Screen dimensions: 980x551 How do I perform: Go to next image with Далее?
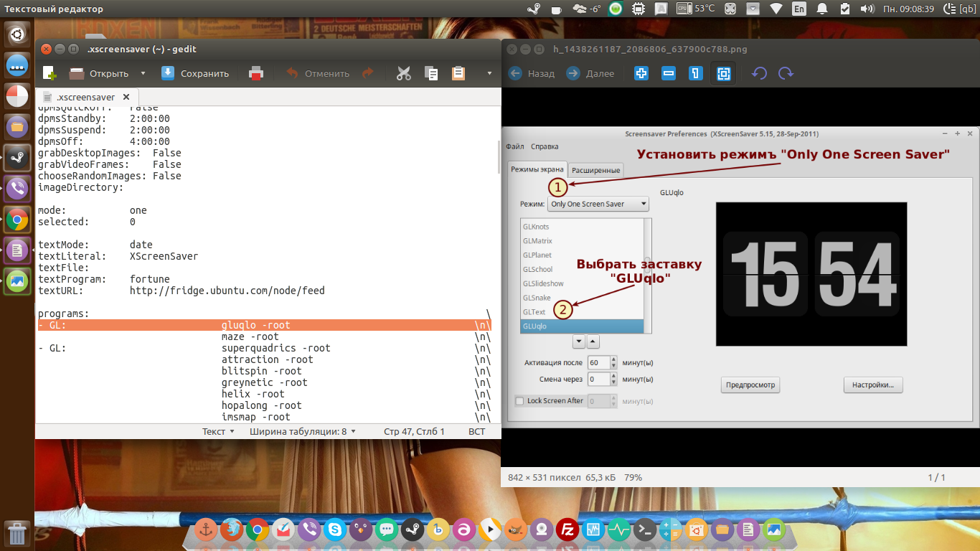point(590,73)
